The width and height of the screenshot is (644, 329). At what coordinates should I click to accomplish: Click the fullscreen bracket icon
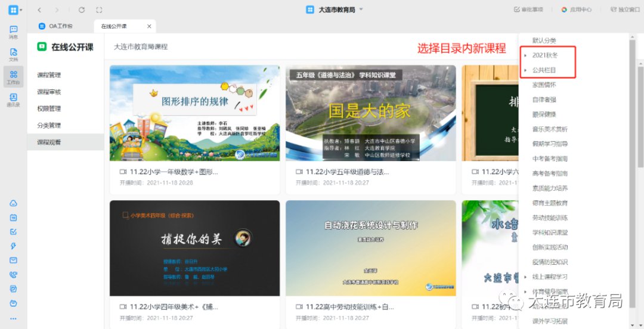coord(98,10)
